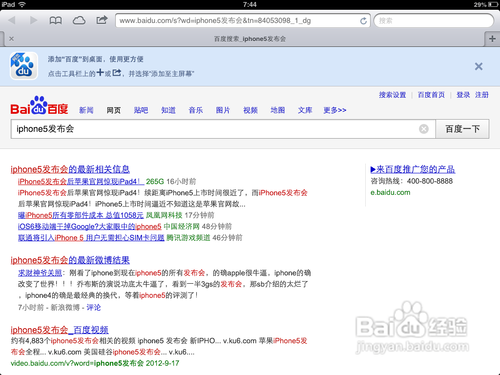
Task: Open iCloud tabs cloud icon
Action: point(79,21)
